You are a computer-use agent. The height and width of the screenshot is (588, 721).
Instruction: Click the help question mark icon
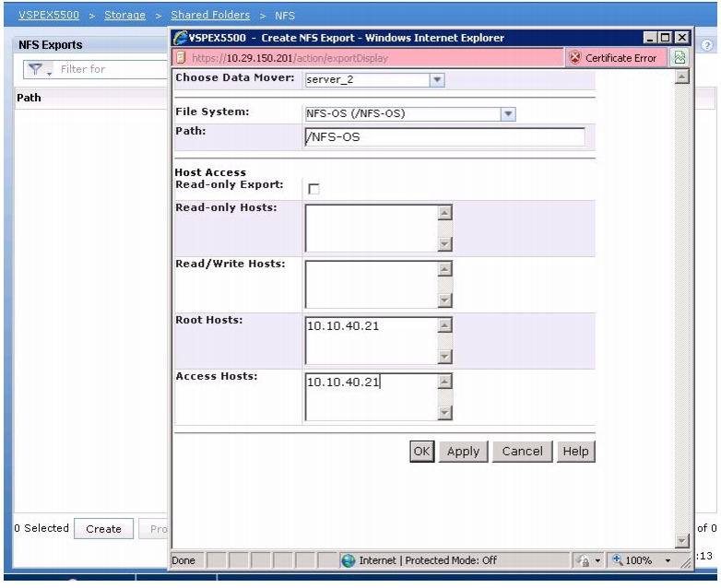pyautogui.click(x=707, y=45)
